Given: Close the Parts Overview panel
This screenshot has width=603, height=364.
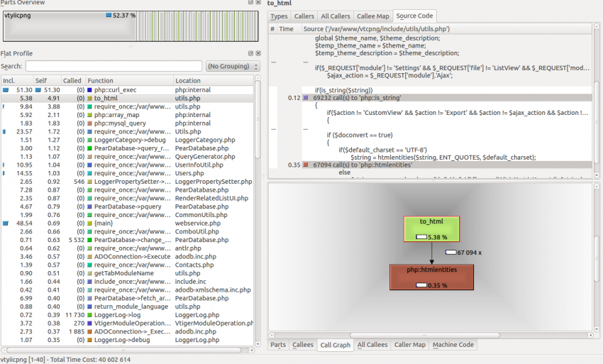Looking at the screenshot, I should (258, 3).
